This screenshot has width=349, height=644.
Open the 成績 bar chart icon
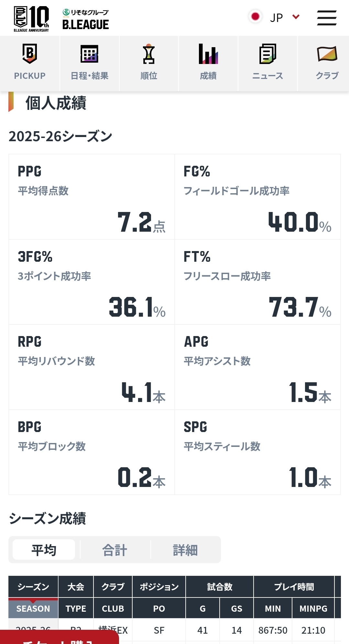pyautogui.click(x=208, y=54)
